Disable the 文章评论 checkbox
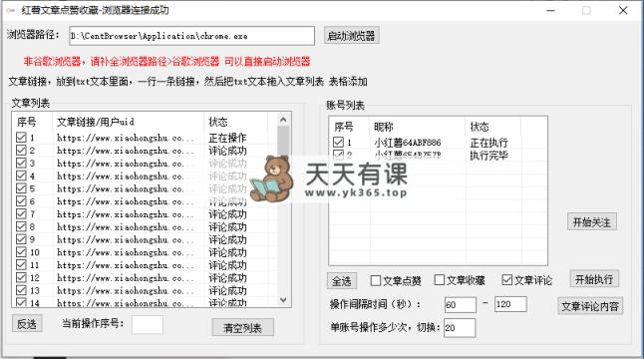 (x=507, y=280)
